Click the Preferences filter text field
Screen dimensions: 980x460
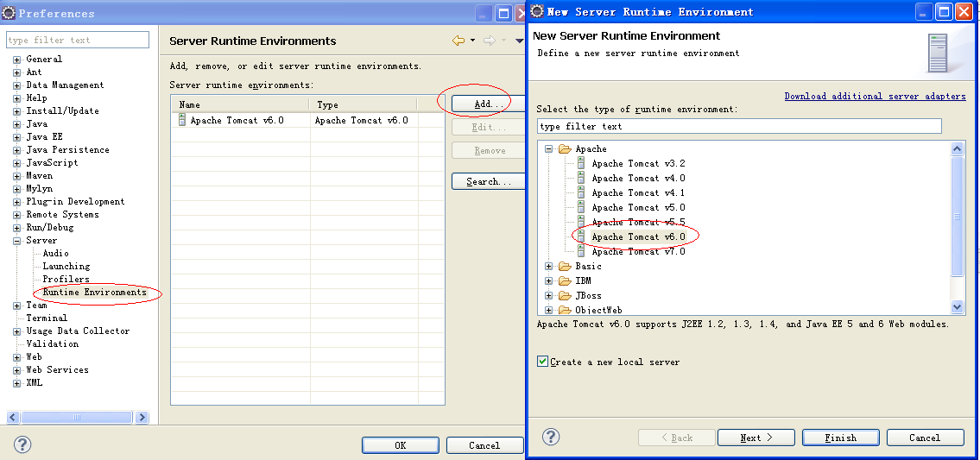pos(78,40)
